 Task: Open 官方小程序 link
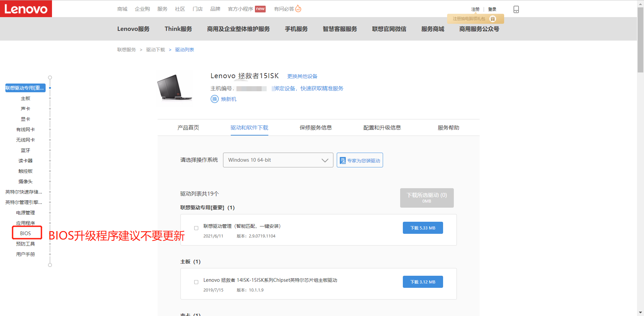pyautogui.click(x=240, y=9)
